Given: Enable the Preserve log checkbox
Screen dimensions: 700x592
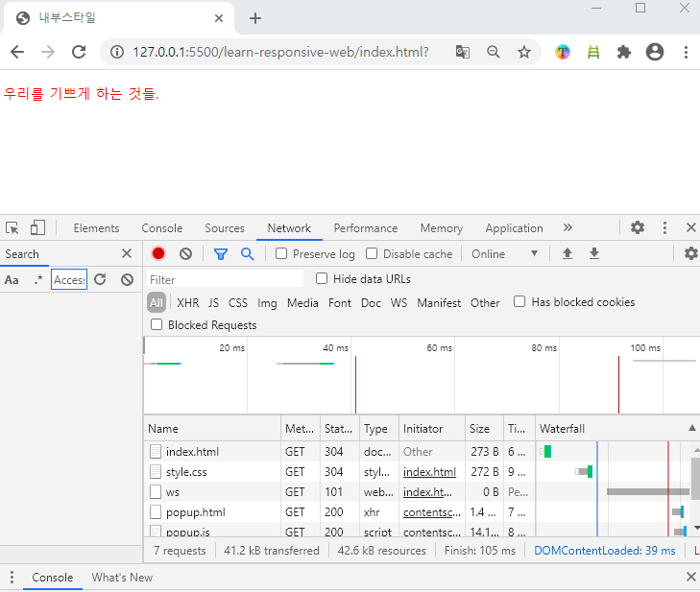Looking at the screenshot, I should point(281,253).
